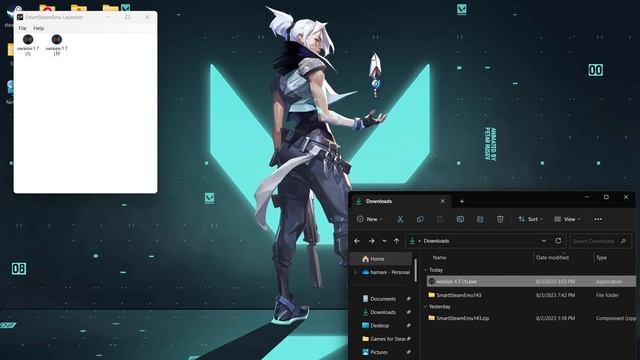The width and height of the screenshot is (640, 360).
Task: Click the Cut scissors icon in Explorer toolbar
Action: click(400, 219)
